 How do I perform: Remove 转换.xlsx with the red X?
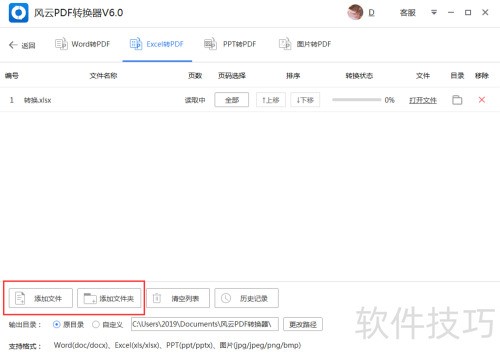point(482,100)
